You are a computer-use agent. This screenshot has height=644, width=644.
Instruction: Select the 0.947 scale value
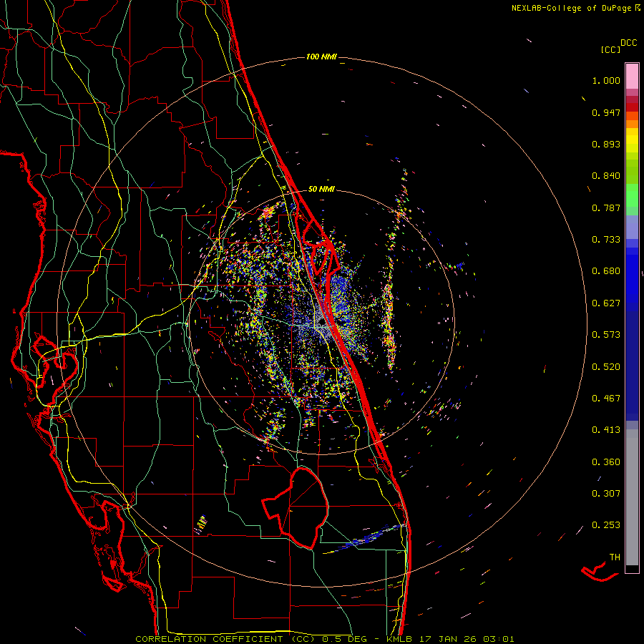click(606, 112)
